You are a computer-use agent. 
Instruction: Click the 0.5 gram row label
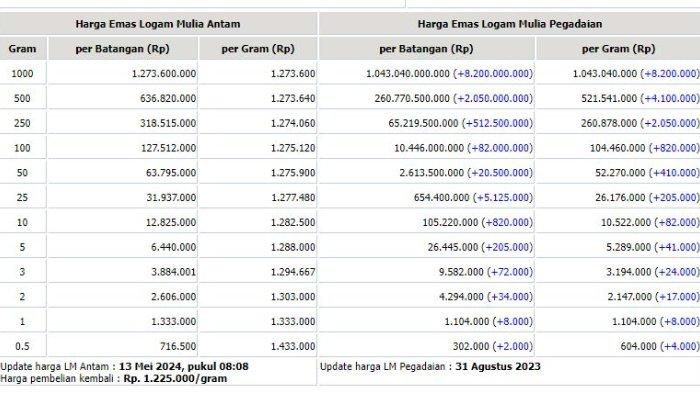[x=22, y=346]
